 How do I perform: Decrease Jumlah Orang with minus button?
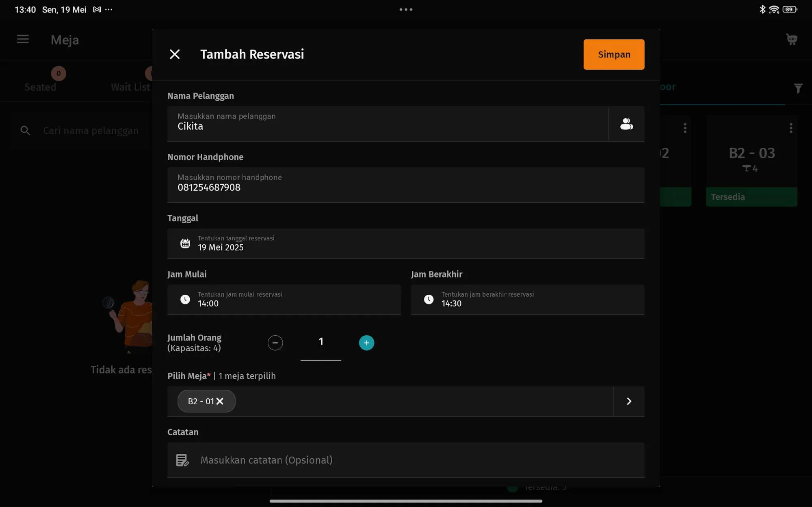(x=275, y=343)
